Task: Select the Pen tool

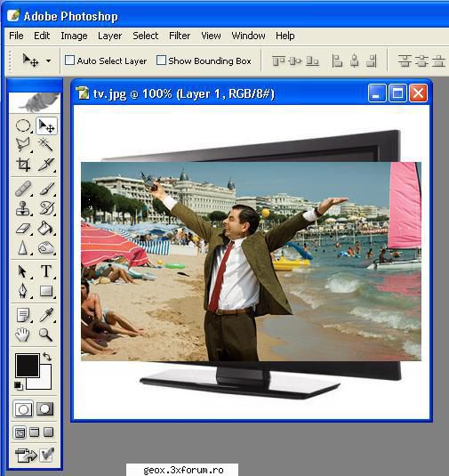Action: point(23,291)
